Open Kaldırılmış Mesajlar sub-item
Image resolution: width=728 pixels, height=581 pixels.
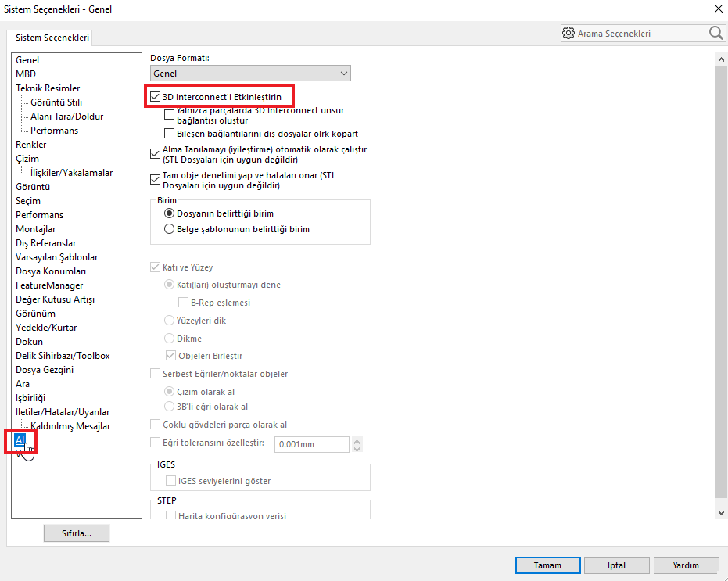click(70, 426)
